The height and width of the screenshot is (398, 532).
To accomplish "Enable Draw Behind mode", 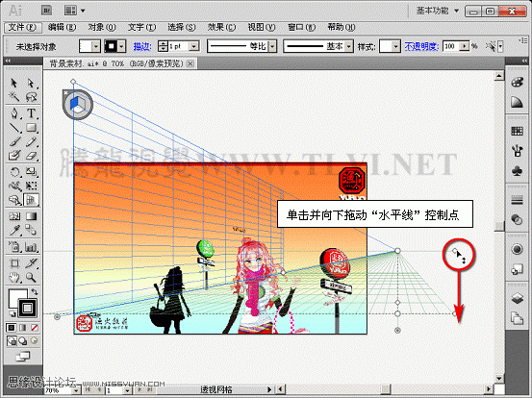I will tap(23, 340).
